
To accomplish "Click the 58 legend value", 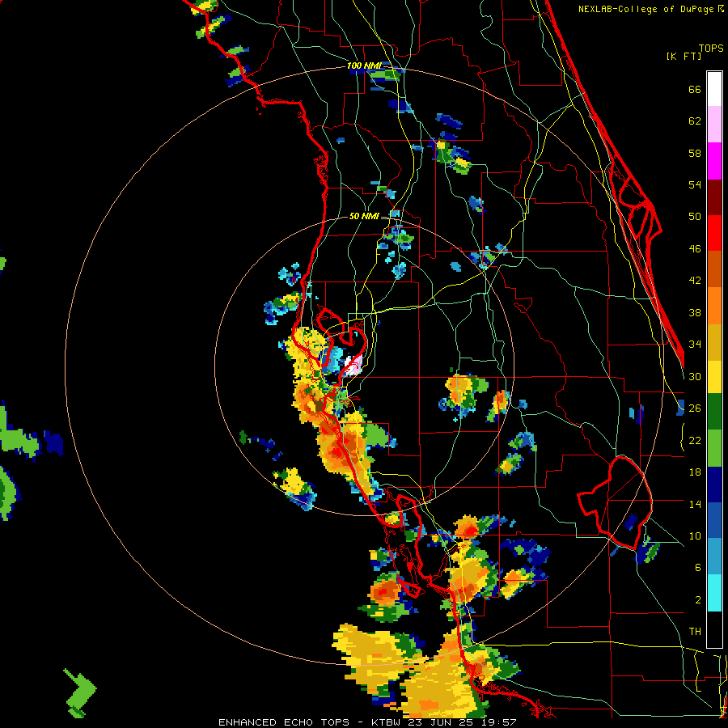I will (695, 153).
